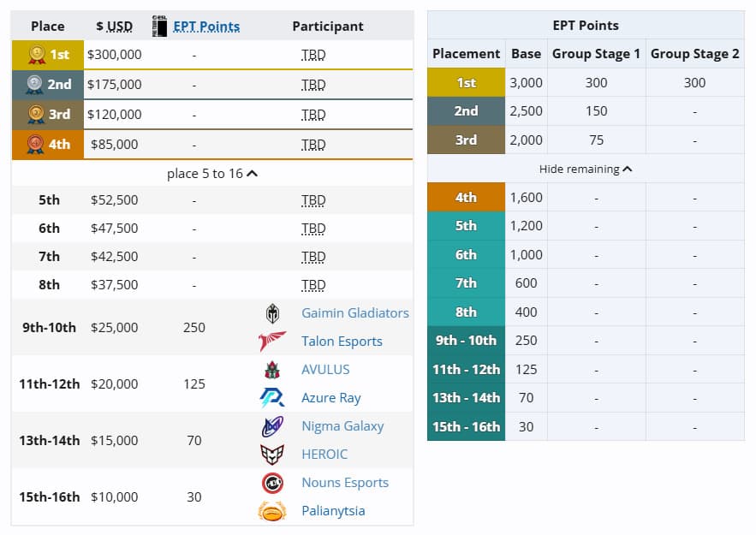This screenshot has height=535, width=756.
Task: Click the 'Base' column header
Action: tap(526, 53)
